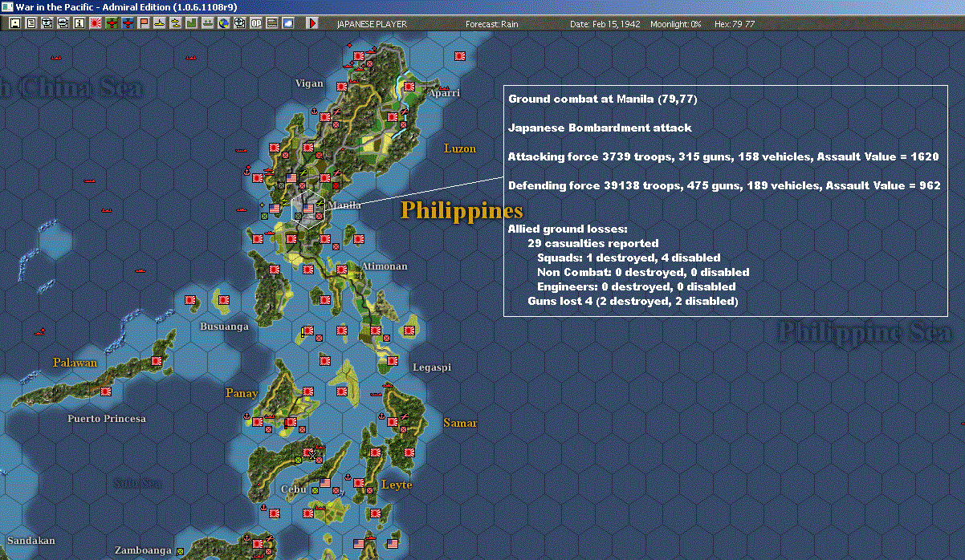Click the 'Hex: 79 77' coordinate text

point(734,24)
